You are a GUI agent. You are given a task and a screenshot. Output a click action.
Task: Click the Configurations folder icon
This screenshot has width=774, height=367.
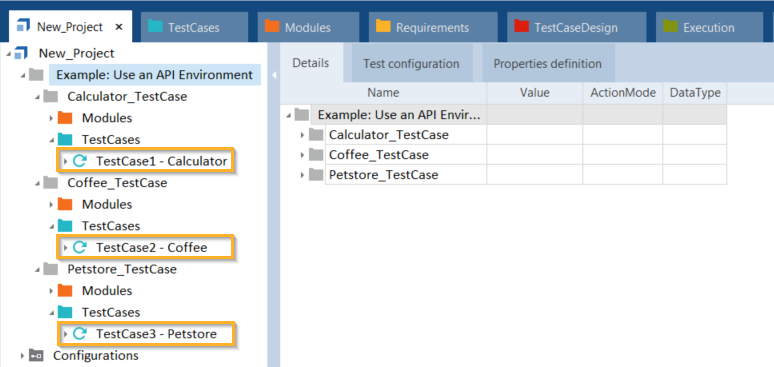point(36,356)
